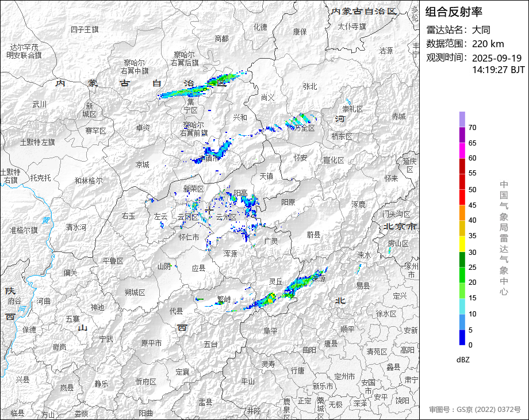Screen dimensions: 529x420
Task: Click the black cross radar center marker
Action: click(x=209, y=211)
